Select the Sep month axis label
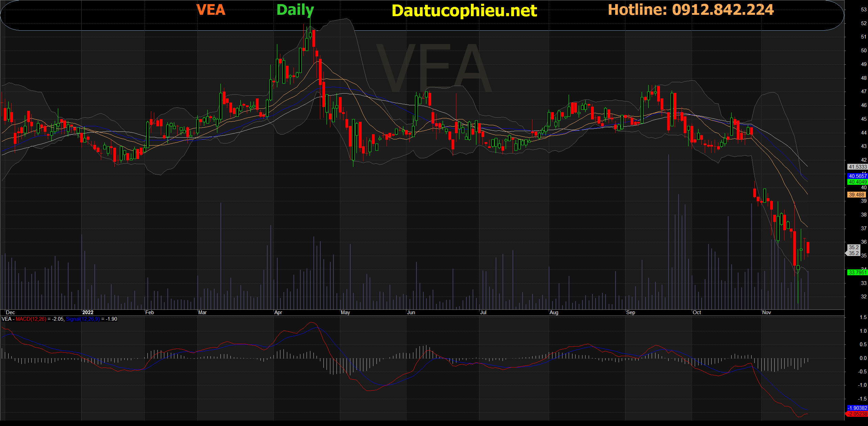868x426 pixels. pyautogui.click(x=630, y=312)
